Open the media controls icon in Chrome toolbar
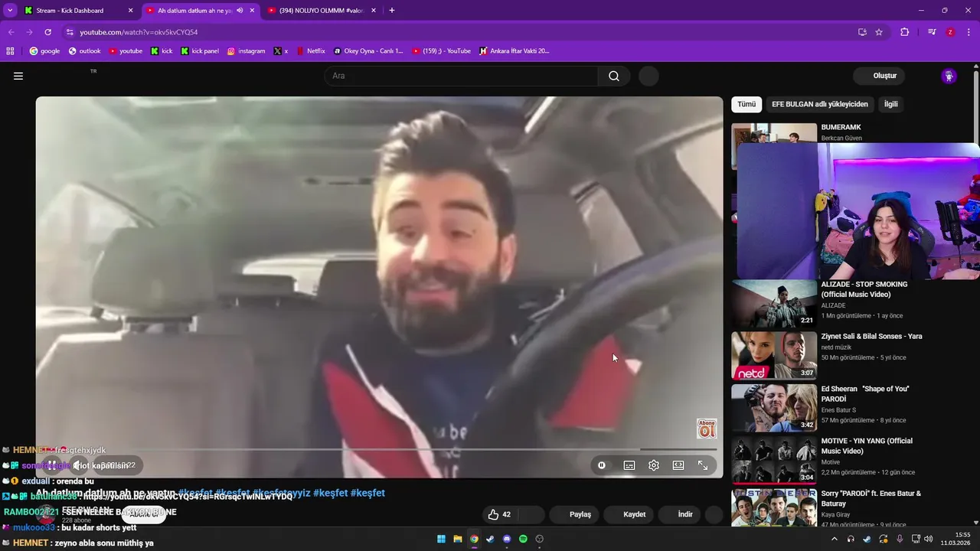980x551 pixels. (932, 32)
